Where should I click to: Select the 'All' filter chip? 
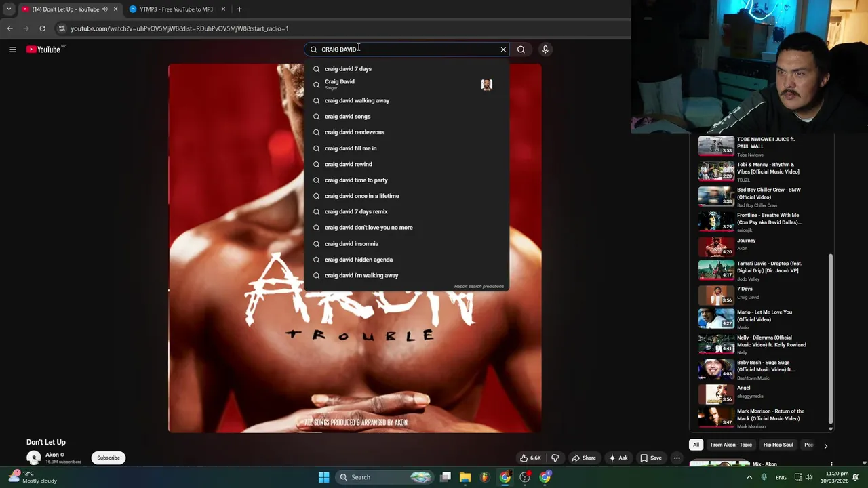696,445
